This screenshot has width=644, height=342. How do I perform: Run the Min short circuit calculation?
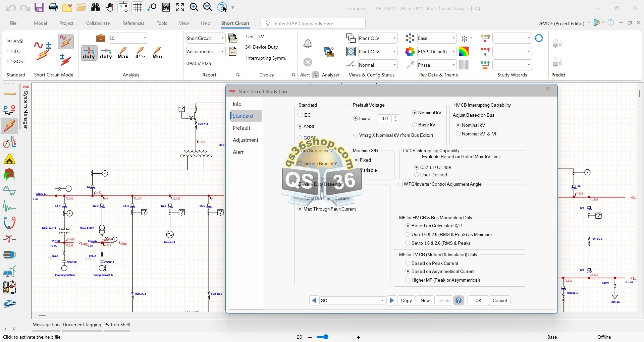[157, 53]
